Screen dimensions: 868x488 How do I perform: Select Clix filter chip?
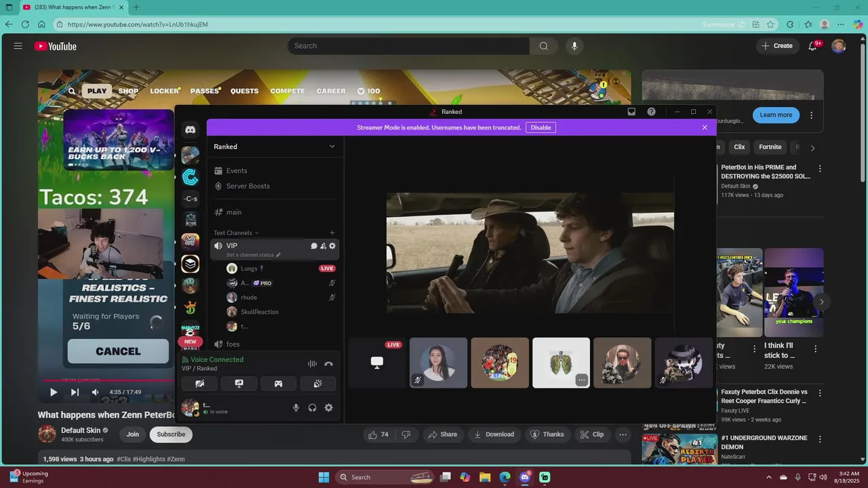tap(739, 147)
